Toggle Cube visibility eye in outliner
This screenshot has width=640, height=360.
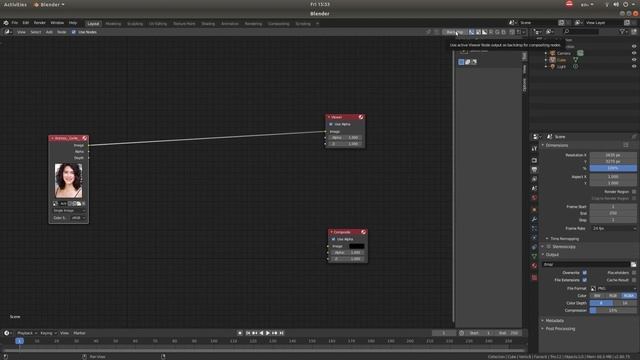[634, 60]
